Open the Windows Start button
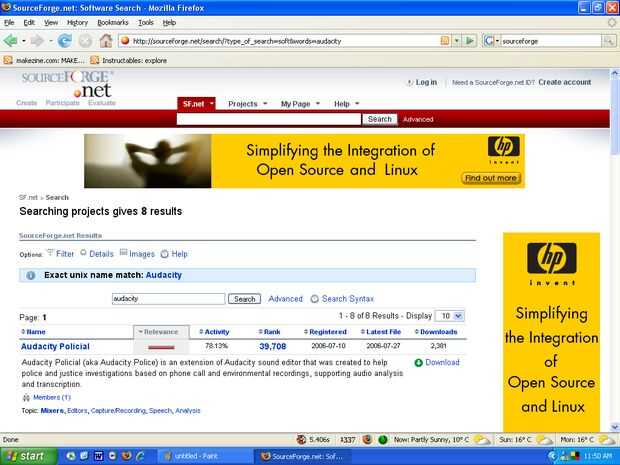620x465 pixels. coord(28,456)
